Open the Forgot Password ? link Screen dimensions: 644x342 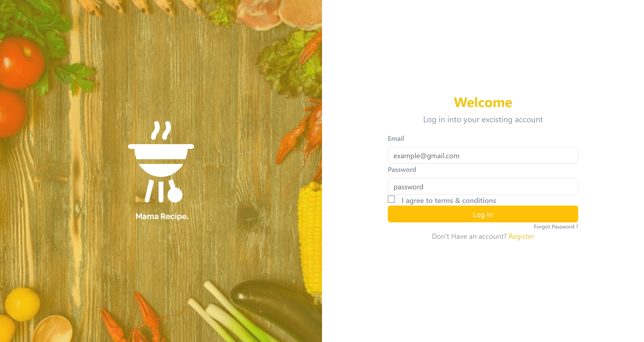point(556,227)
